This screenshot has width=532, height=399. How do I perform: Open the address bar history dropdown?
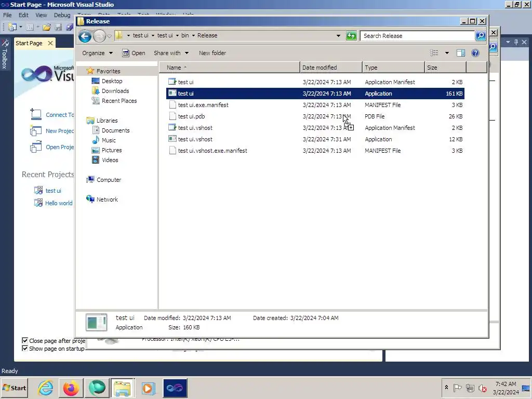pos(338,36)
